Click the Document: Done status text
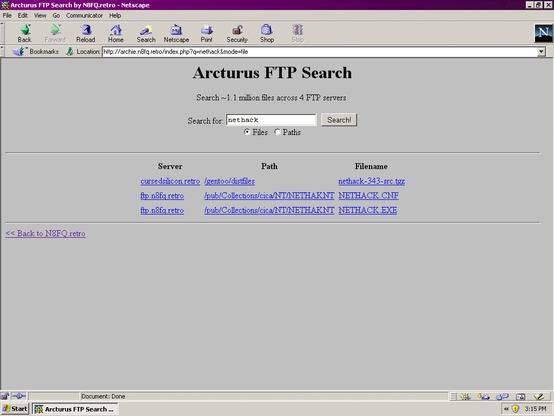The width and height of the screenshot is (554, 416). tap(103, 396)
